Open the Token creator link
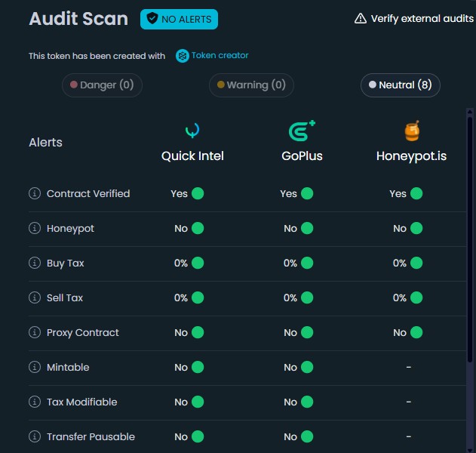 point(220,55)
